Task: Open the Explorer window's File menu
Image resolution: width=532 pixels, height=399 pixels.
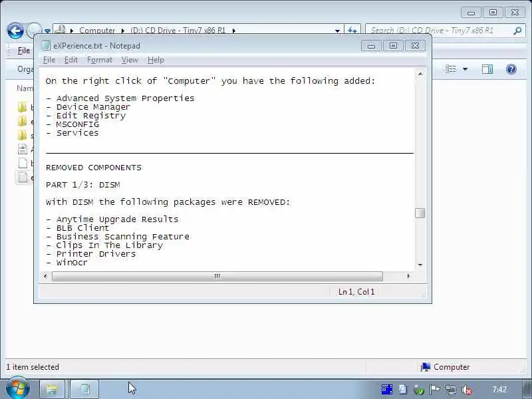Action: (x=24, y=51)
